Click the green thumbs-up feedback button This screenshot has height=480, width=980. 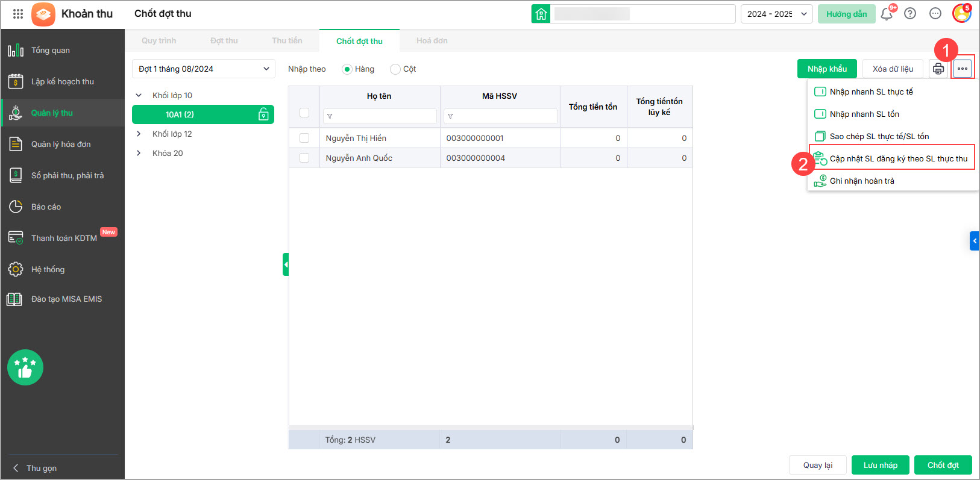(25, 367)
